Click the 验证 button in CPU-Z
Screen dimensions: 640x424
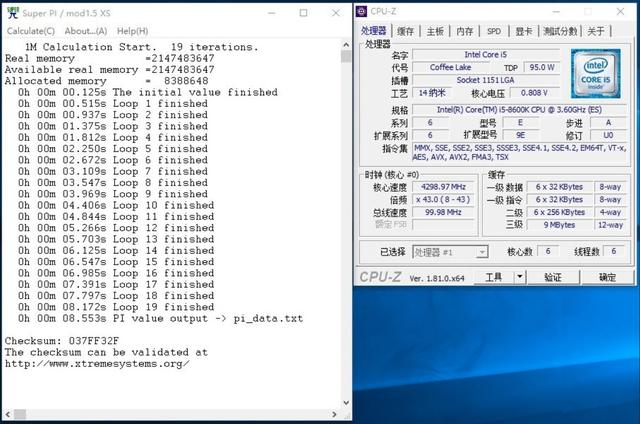(553, 277)
